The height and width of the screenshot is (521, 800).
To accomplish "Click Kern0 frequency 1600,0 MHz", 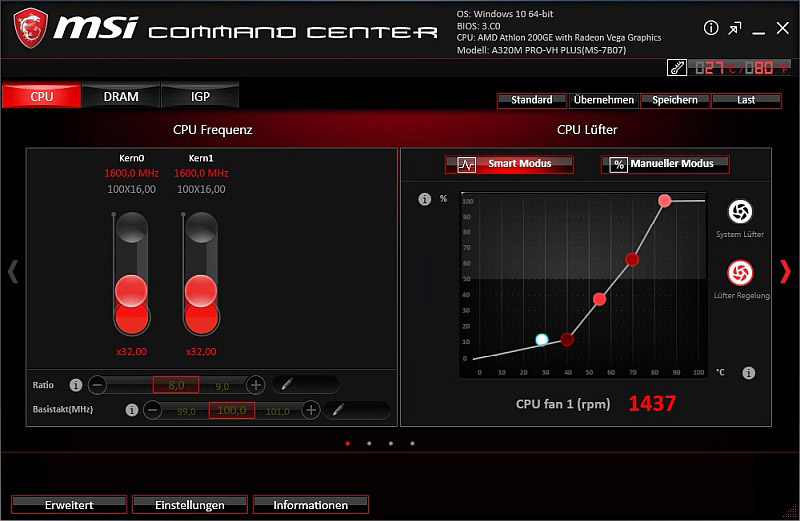I will point(131,173).
